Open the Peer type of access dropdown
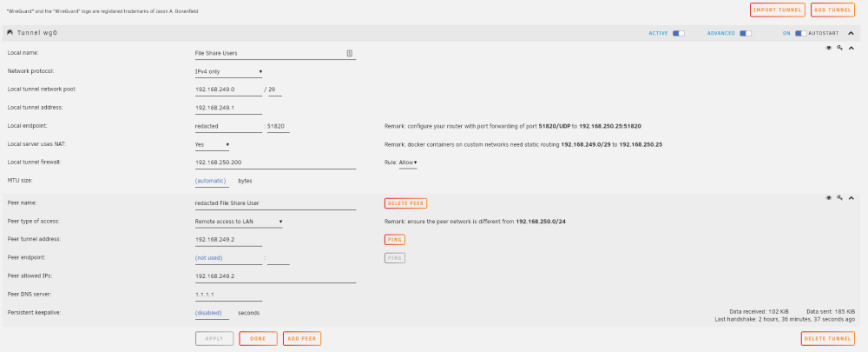Screen dimensions: 868x352 239,222
